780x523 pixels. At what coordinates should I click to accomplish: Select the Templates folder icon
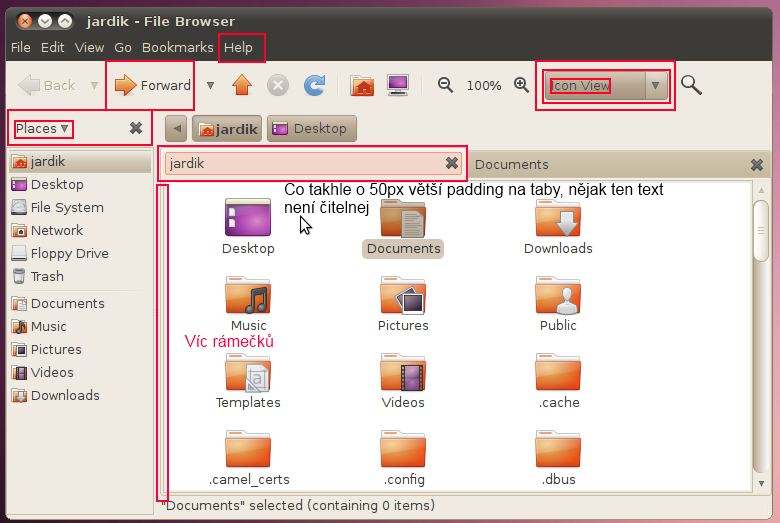248,372
